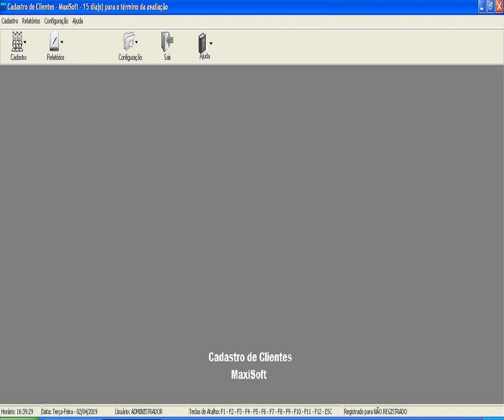This screenshot has width=504, height=420.
Task: Expand the Cadastro toolbar dropdown arrow
Action: point(25,42)
